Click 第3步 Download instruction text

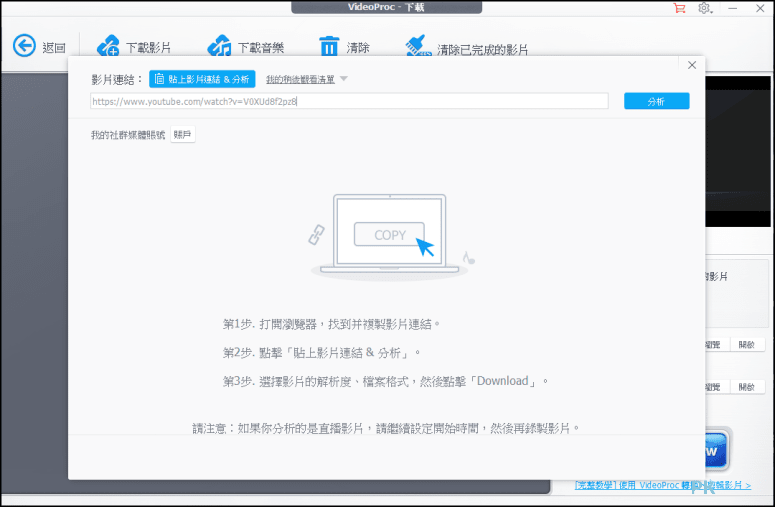point(386,381)
